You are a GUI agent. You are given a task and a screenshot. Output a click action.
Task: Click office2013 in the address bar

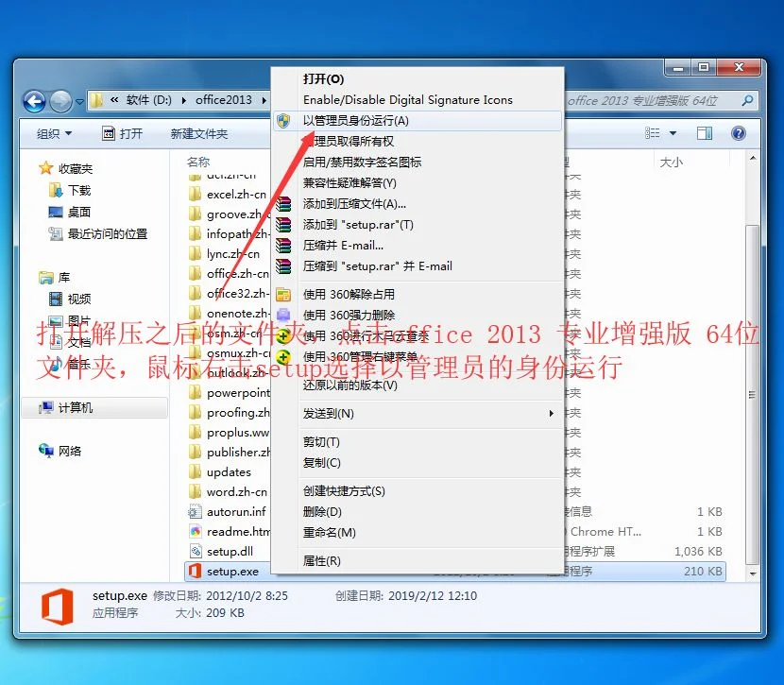point(224,100)
